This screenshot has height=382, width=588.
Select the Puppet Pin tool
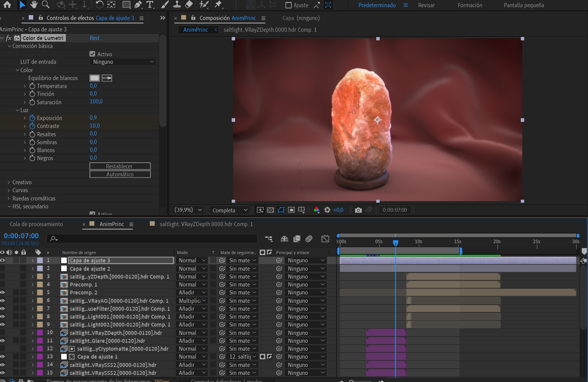[x=218, y=5]
